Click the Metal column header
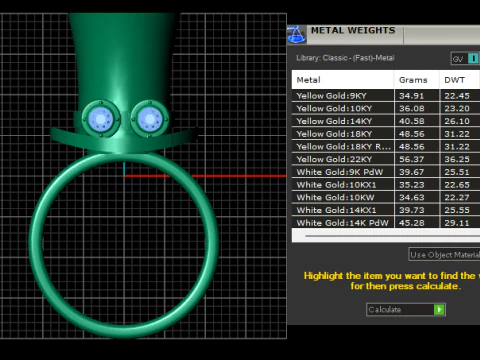Screen dimensions: 480x360 pyautogui.click(x=343, y=80)
